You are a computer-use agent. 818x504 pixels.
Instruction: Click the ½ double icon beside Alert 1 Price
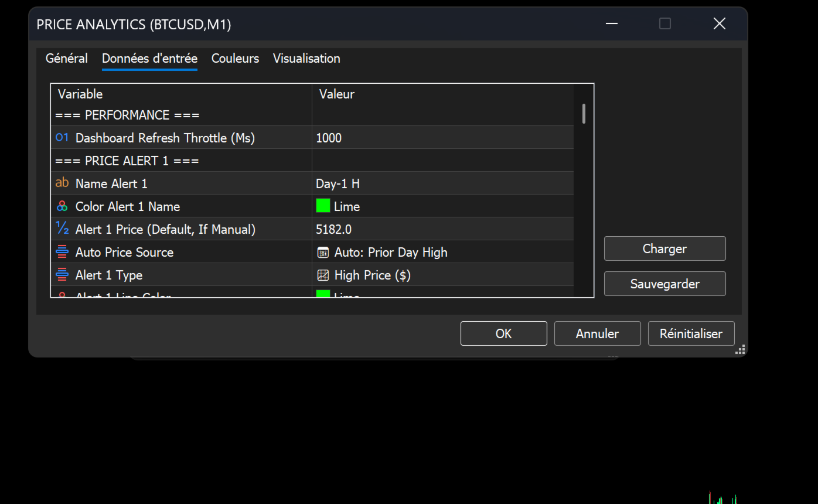click(62, 229)
